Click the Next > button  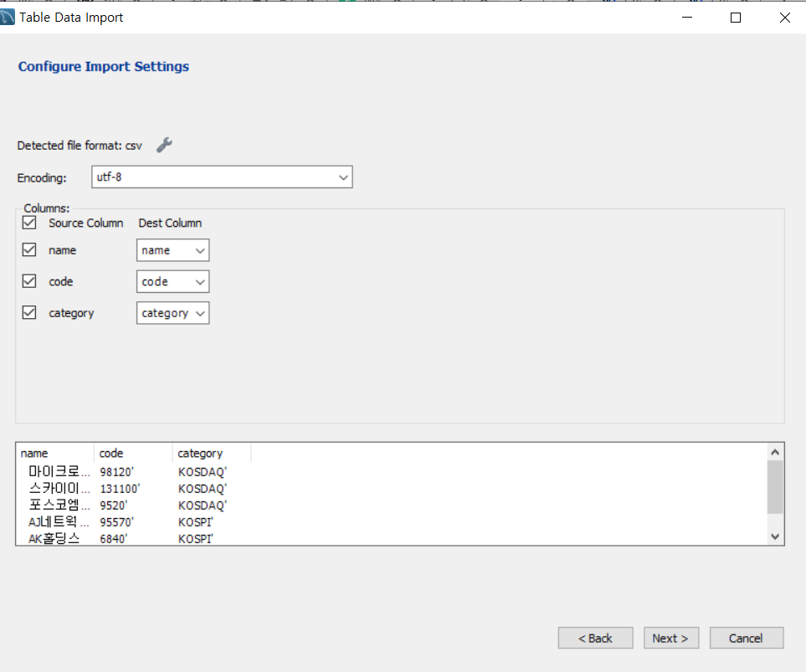click(670, 638)
